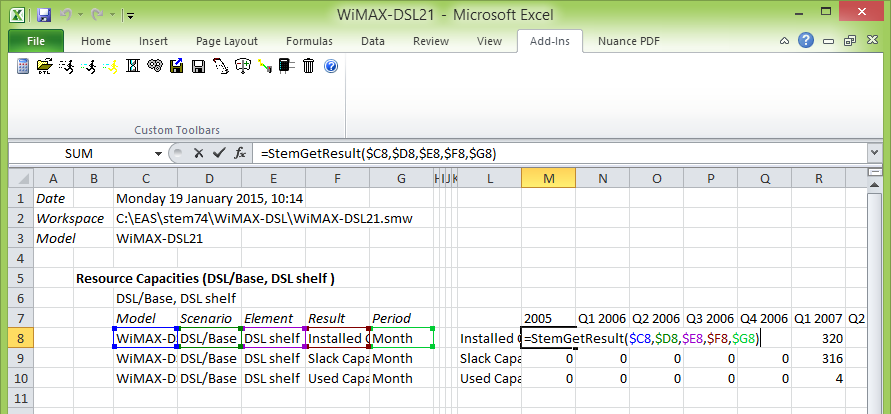Click the 'WiMAX-DSL21' model name cell
The image size is (891, 414).
(145, 239)
